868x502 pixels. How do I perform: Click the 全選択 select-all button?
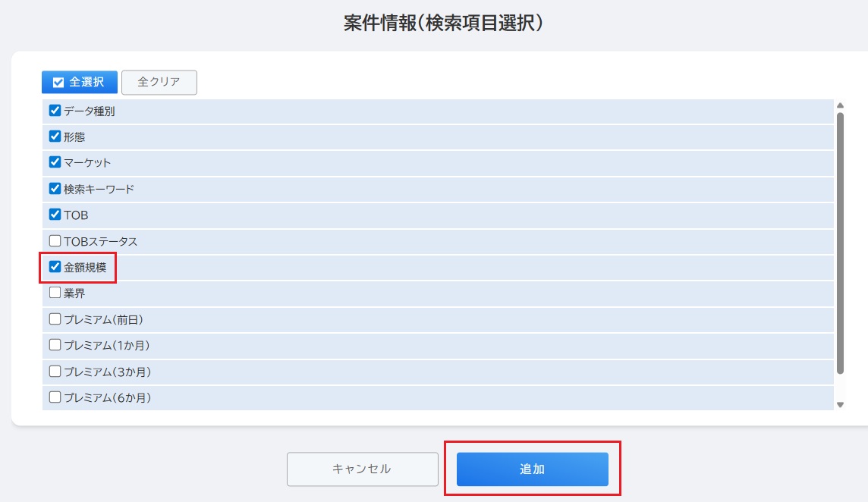(79, 82)
